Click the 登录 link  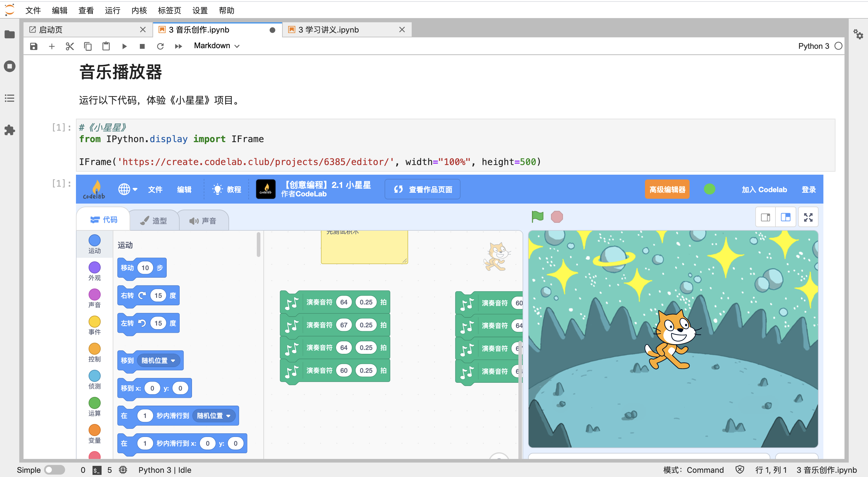(809, 189)
